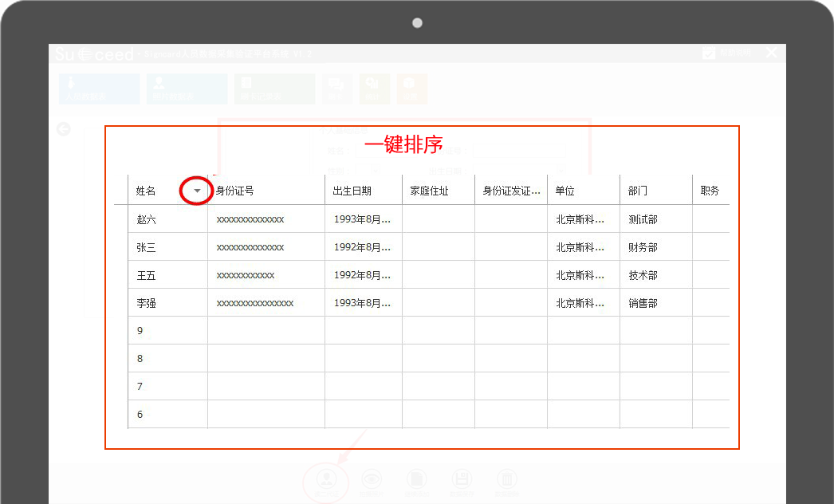
Task: Click the faded floppy-disk save icon
Action: coord(462,481)
